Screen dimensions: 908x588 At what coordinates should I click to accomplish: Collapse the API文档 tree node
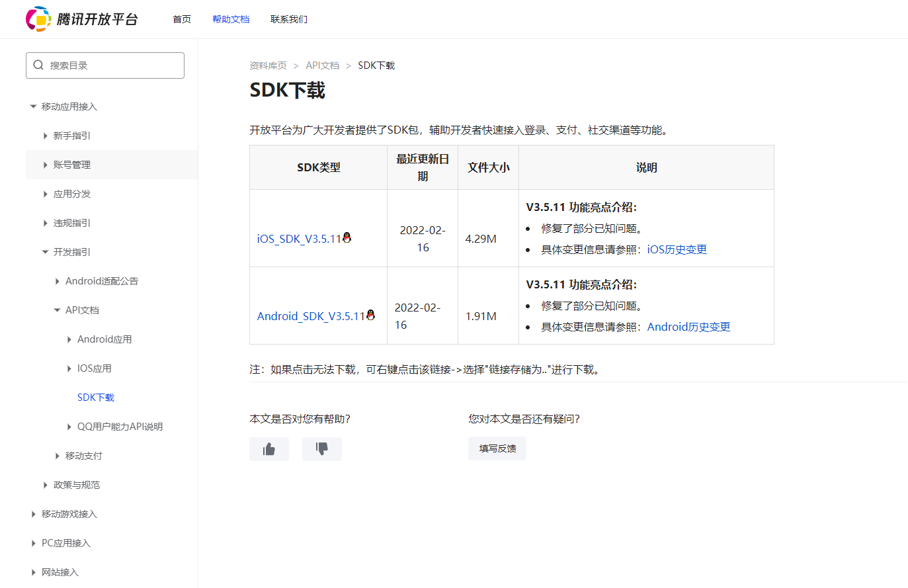pyautogui.click(x=56, y=310)
